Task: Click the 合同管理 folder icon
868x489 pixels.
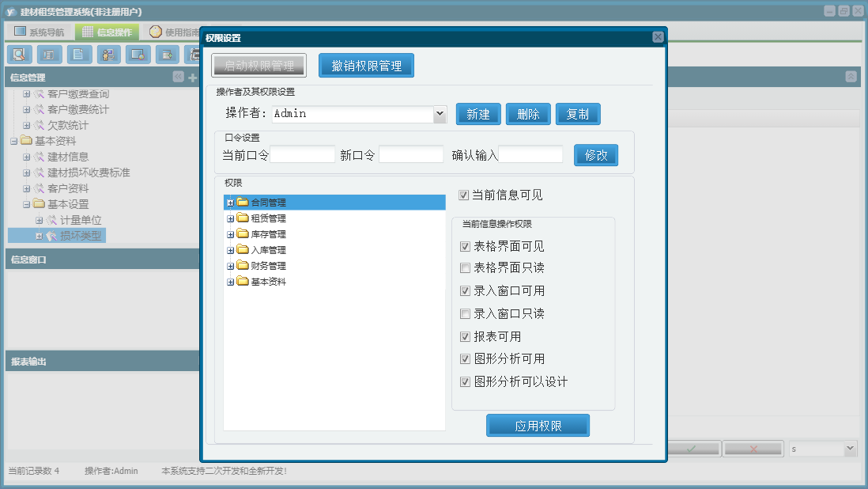Action: 243,202
